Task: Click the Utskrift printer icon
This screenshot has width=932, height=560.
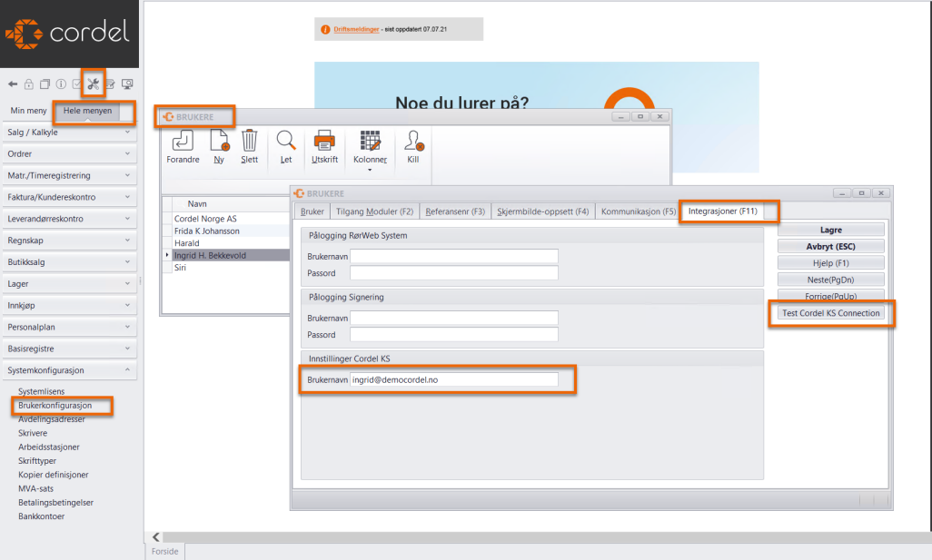Action: click(324, 142)
